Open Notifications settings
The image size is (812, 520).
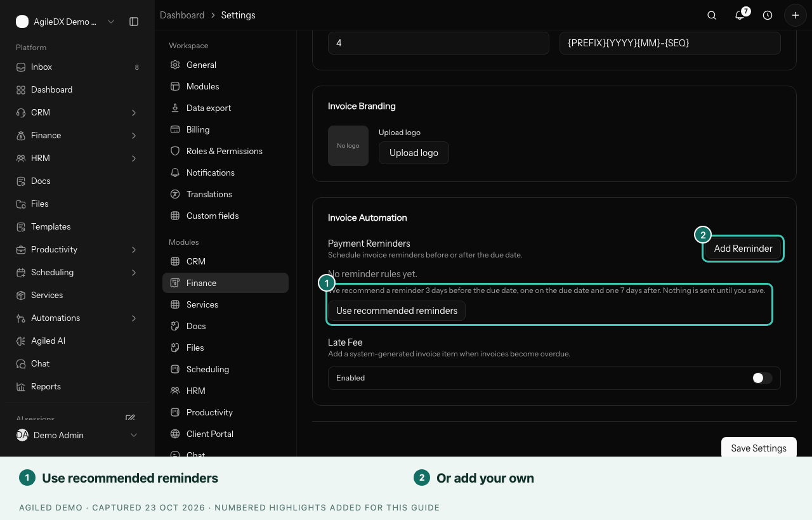[225, 172]
